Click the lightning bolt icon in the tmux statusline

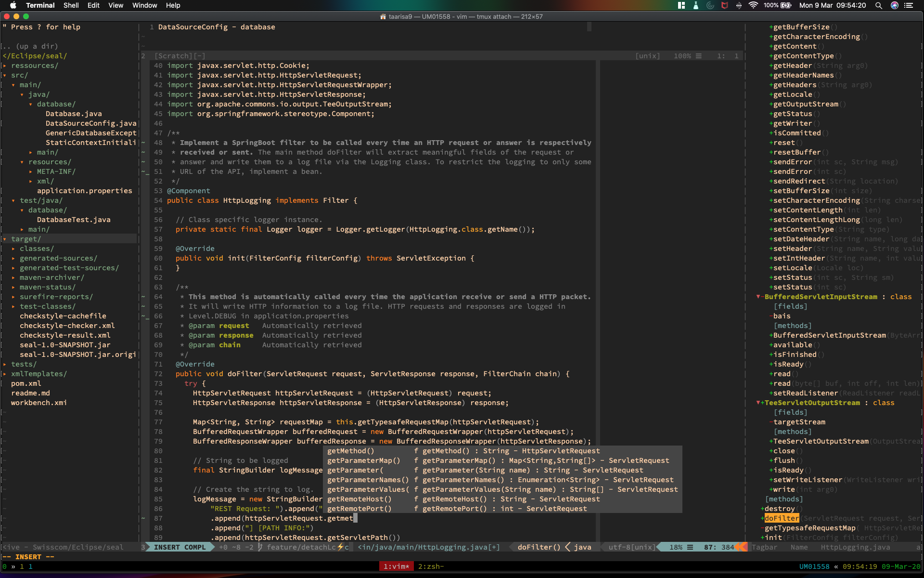[x=340, y=547]
